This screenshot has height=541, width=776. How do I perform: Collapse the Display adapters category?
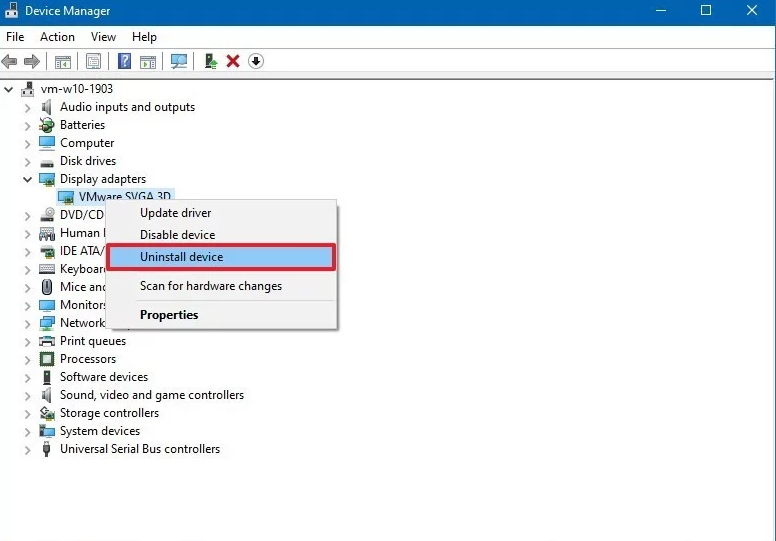pyautogui.click(x=27, y=179)
